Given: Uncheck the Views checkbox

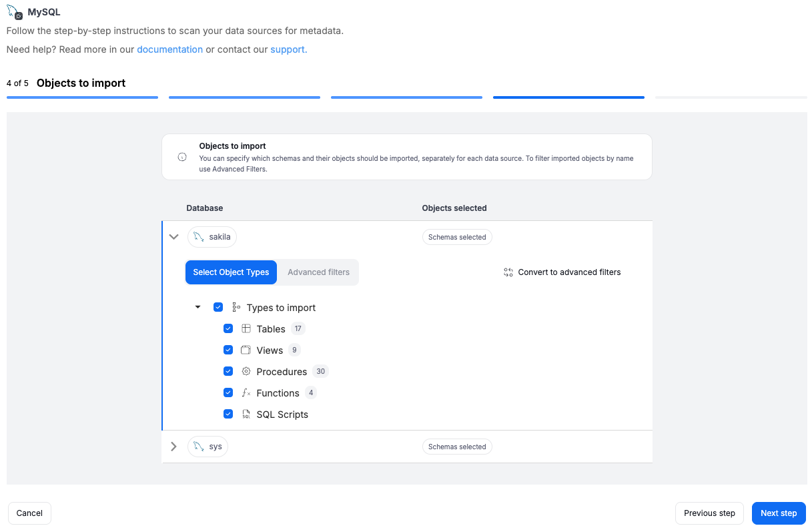Looking at the screenshot, I should [228, 350].
